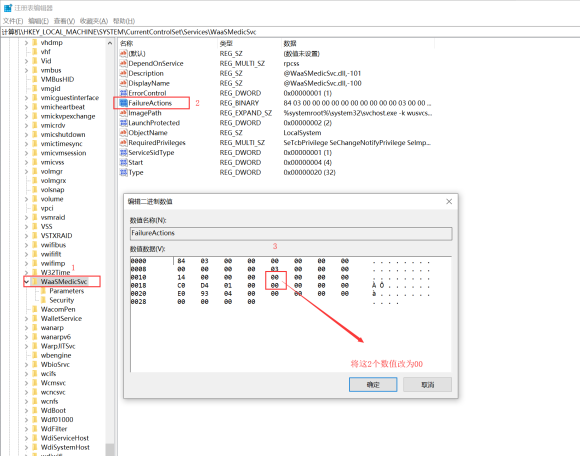The image size is (580, 456).
Task: Close the binary value edit dialog
Action: coord(449,202)
